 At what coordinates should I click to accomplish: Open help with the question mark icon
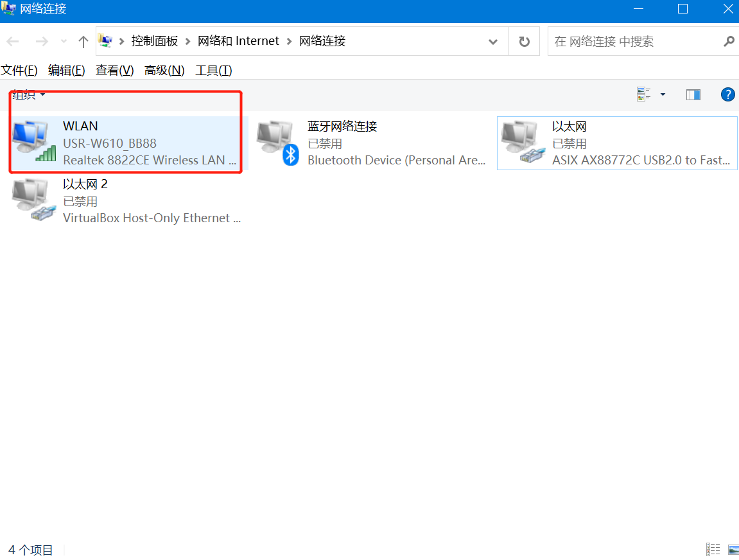point(727,95)
